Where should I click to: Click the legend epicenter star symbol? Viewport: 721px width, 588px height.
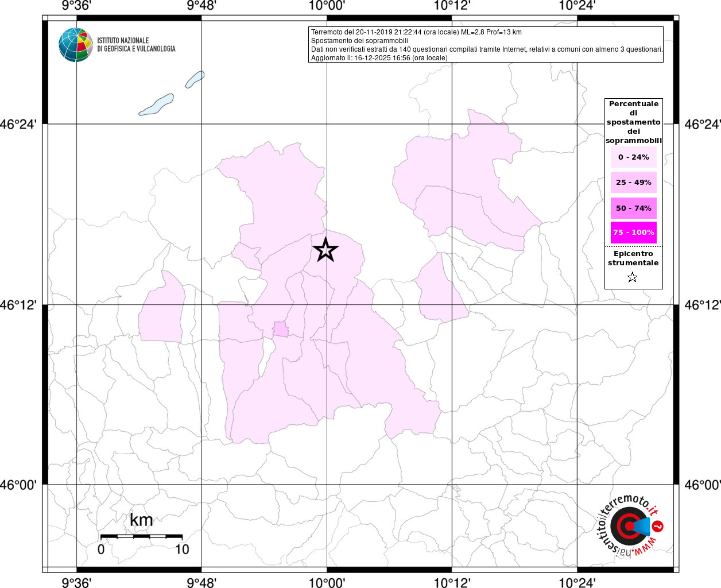click(633, 277)
